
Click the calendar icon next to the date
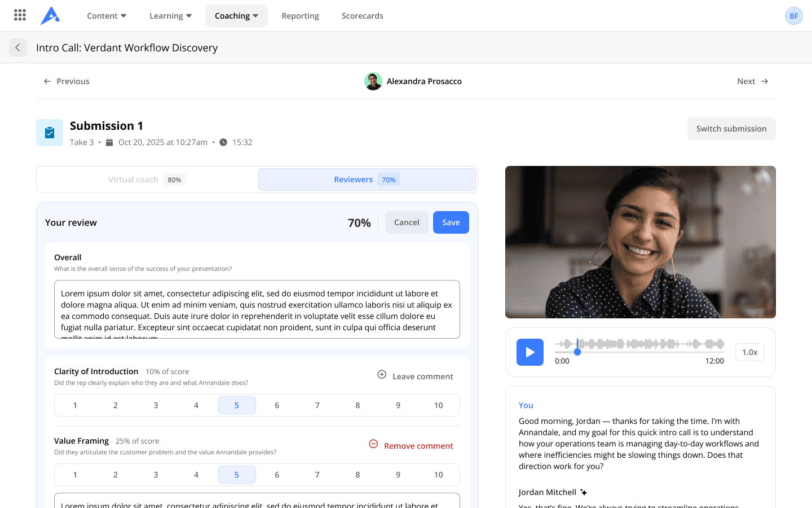click(109, 142)
